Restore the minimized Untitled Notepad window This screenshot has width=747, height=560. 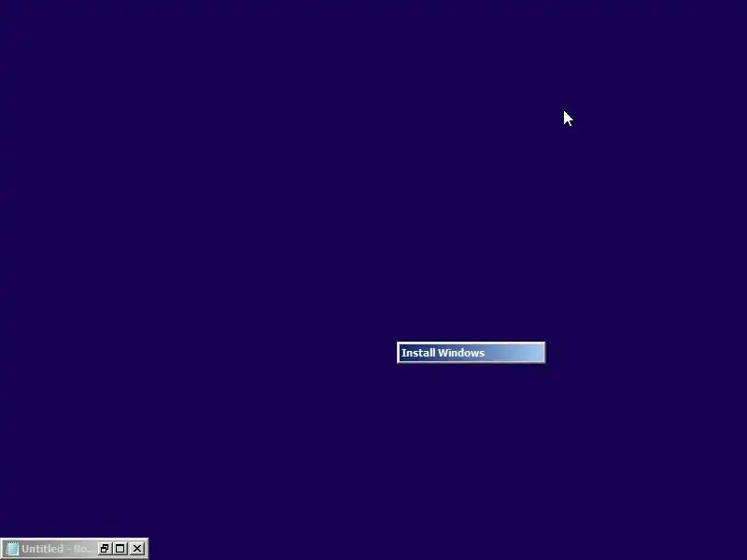click(104, 549)
